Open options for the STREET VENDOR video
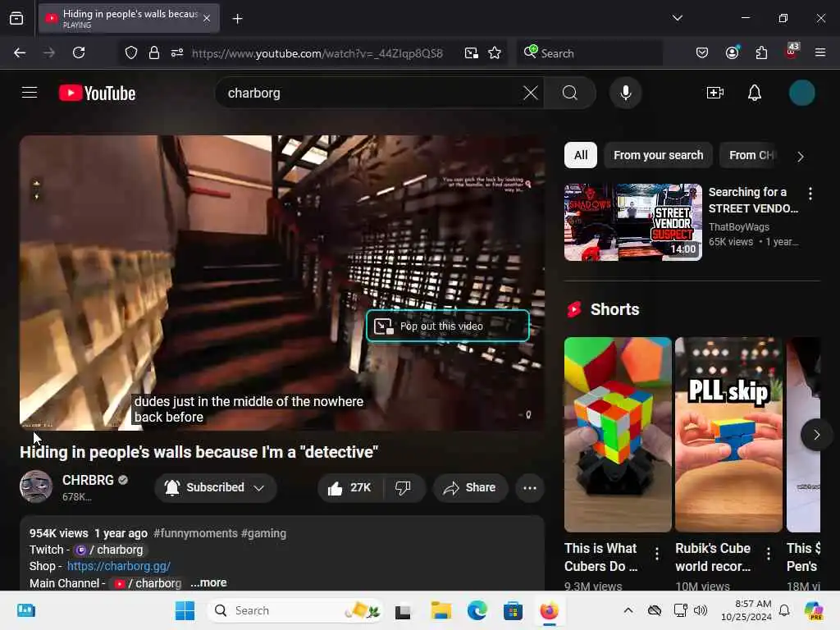The height and width of the screenshot is (630, 840). click(810, 194)
